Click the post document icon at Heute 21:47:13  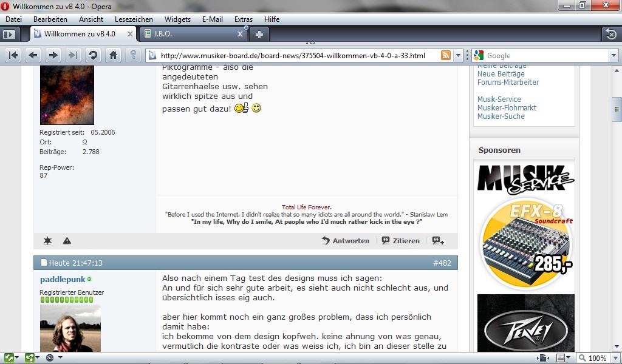44,263
